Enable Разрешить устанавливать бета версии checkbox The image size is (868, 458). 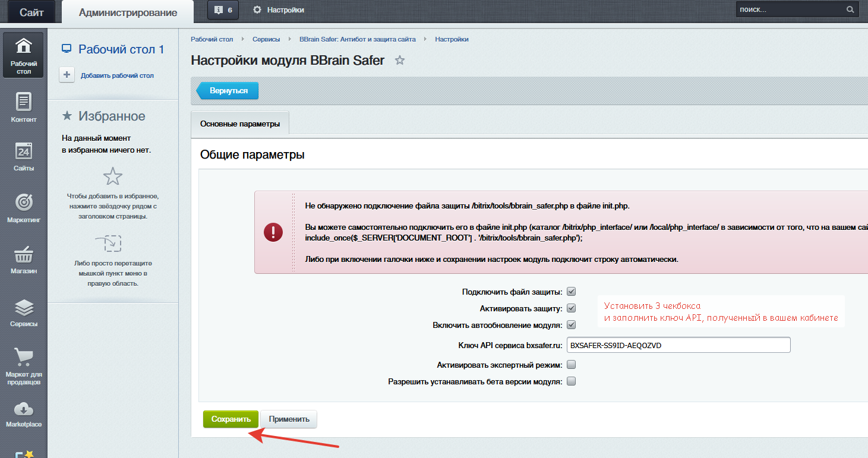tap(571, 381)
